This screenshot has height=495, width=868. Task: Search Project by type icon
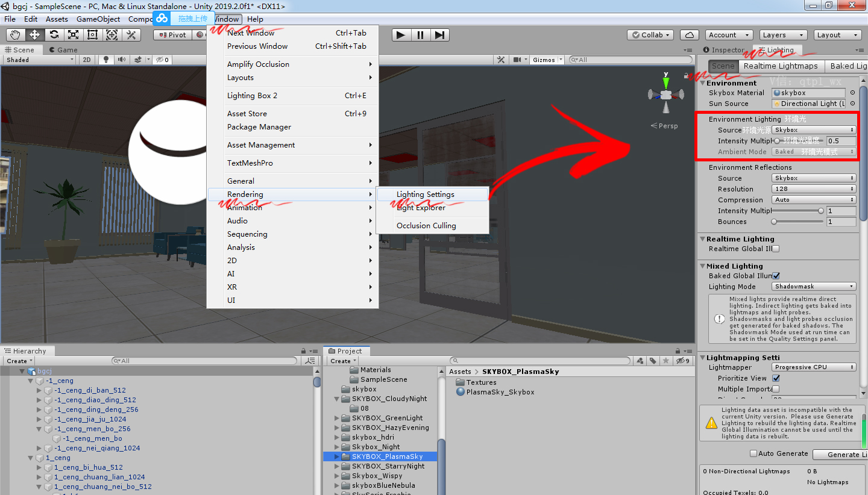point(640,361)
